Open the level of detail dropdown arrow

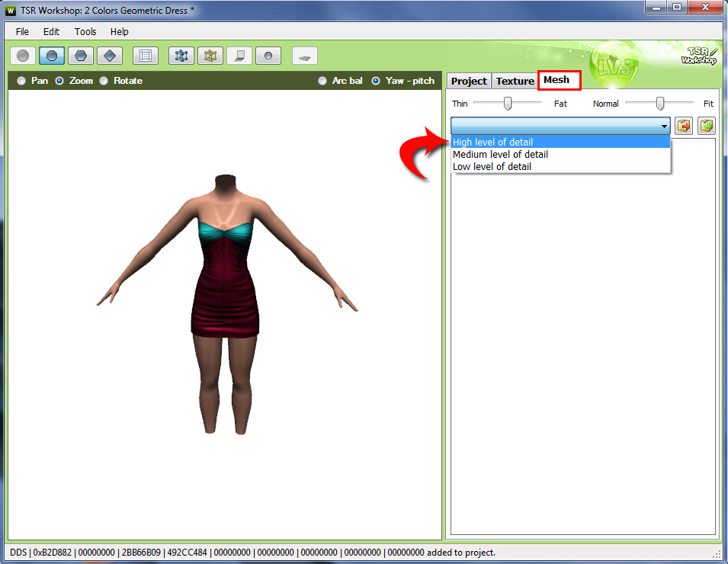pyautogui.click(x=664, y=126)
